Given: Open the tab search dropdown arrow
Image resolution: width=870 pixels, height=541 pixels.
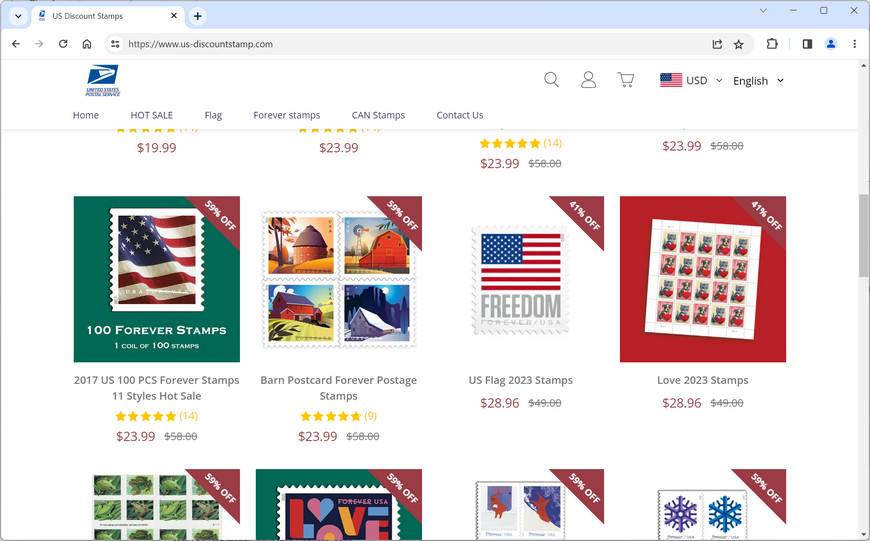Looking at the screenshot, I should tap(18, 16).
